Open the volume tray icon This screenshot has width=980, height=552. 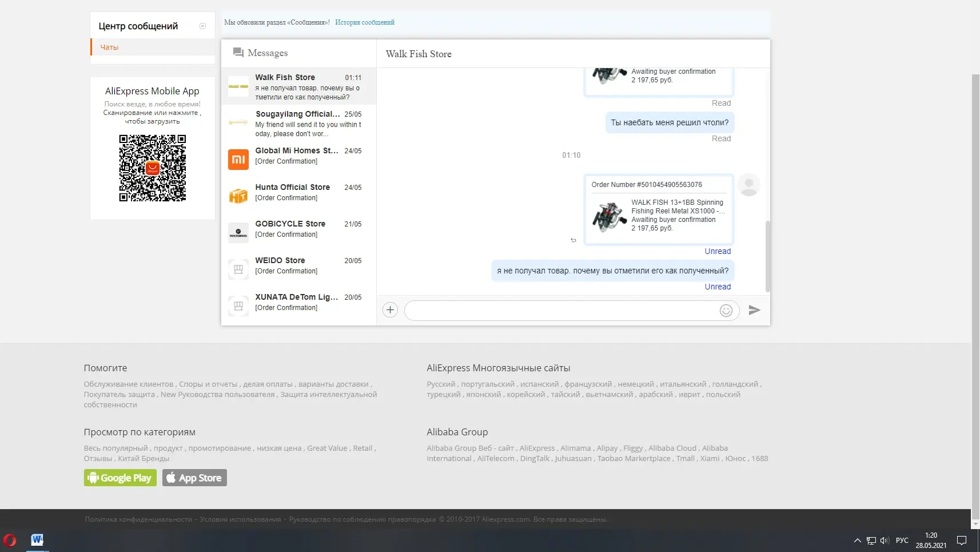tap(885, 541)
